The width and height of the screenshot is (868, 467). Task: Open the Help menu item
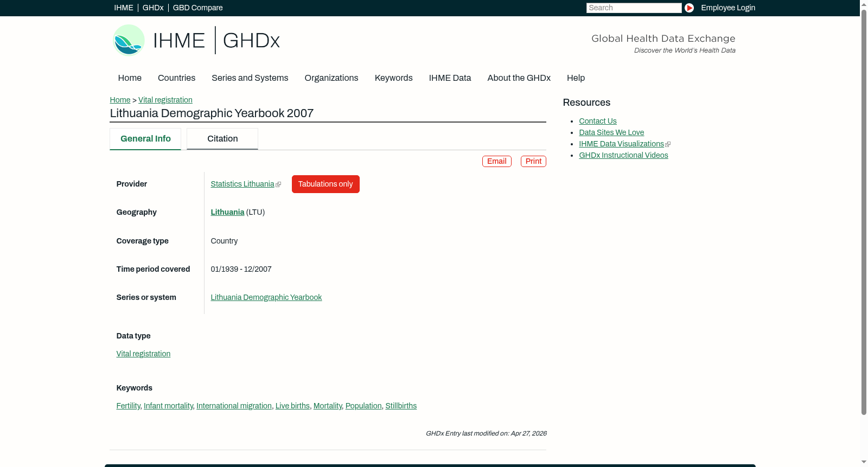coord(576,78)
